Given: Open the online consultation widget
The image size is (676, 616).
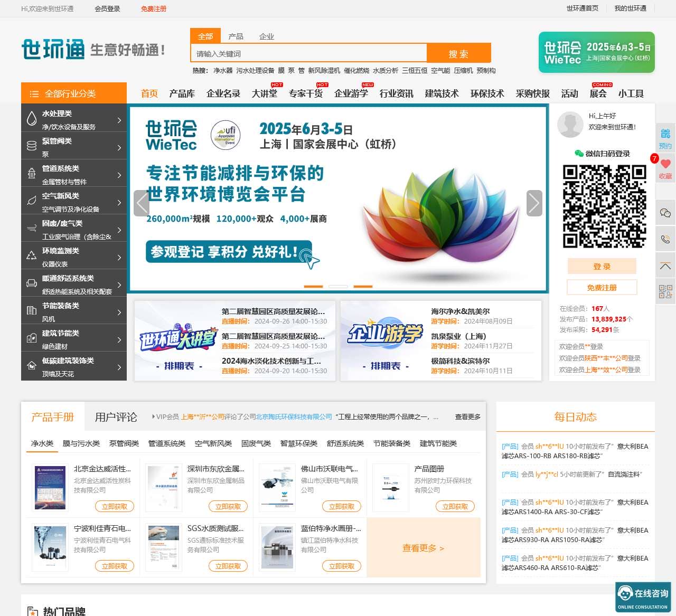Looking at the screenshot, I should coord(643,597).
